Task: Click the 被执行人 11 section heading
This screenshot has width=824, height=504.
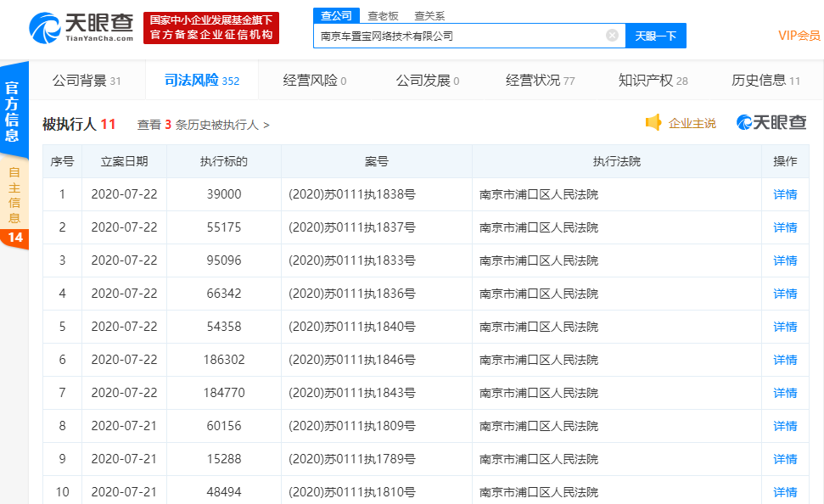Action: (79, 125)
